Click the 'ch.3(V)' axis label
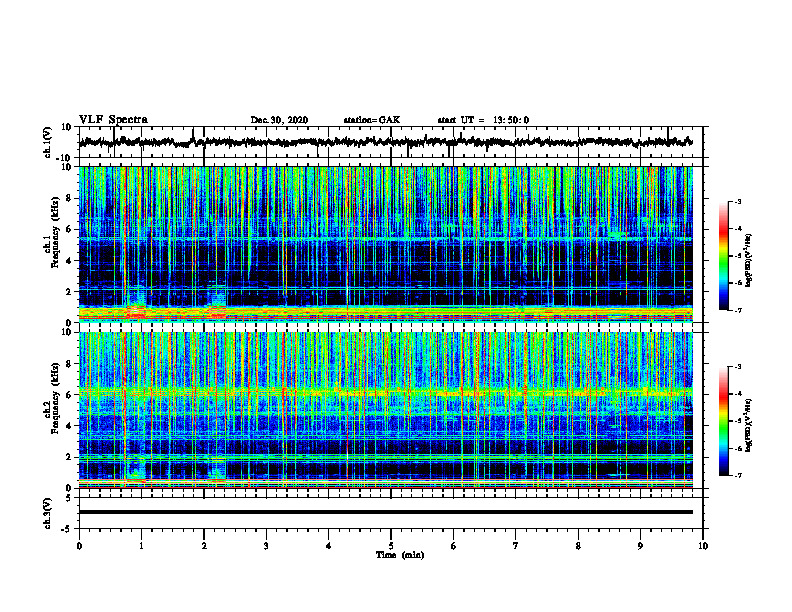Image resolution: width=792 pixels, height=612 pixels. [48, 513]
